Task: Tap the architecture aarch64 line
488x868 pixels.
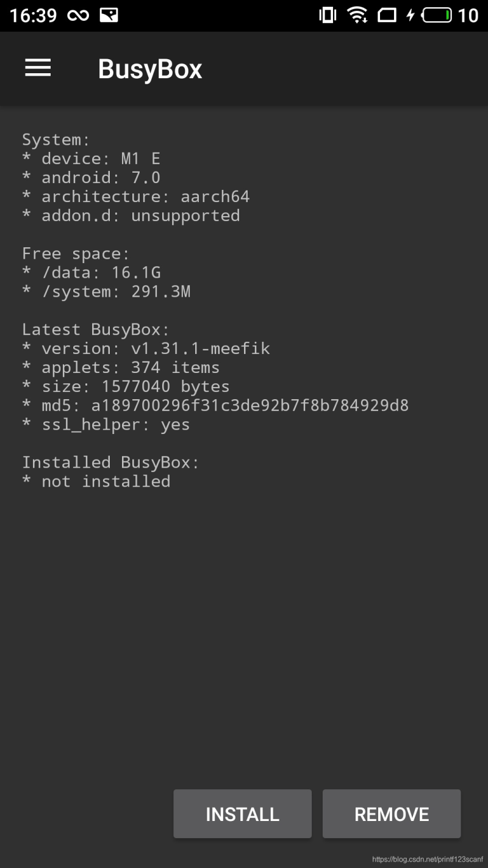Action: (135, 197)
